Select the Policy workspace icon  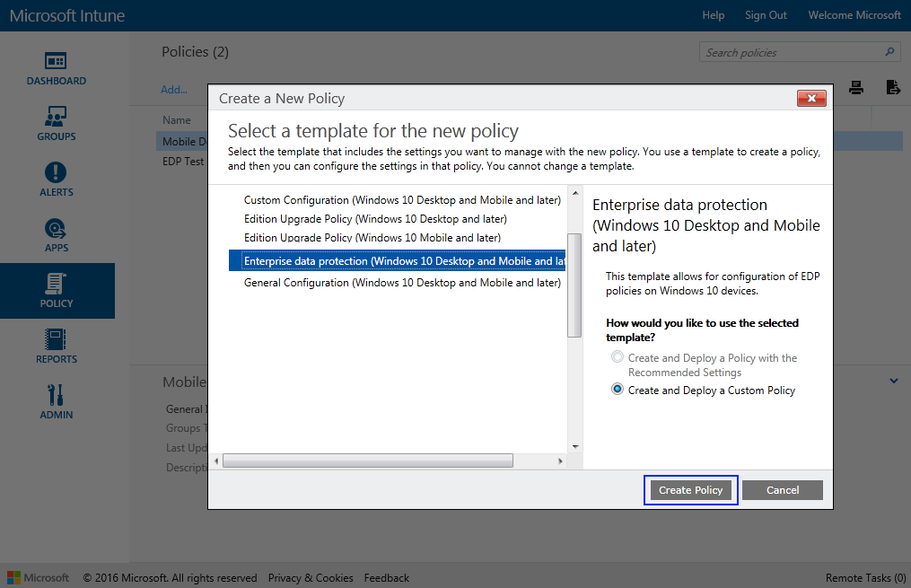(x=57, y=284)
